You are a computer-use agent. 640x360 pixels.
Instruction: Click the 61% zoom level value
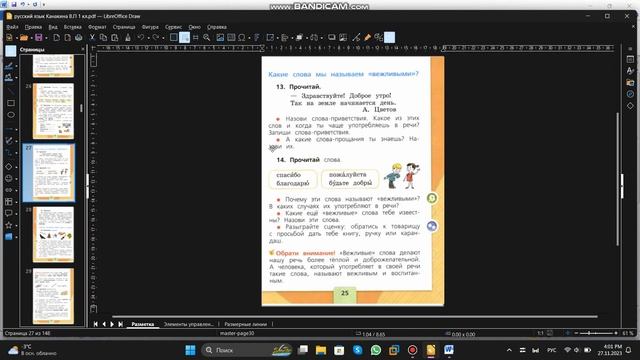[628, 333]
